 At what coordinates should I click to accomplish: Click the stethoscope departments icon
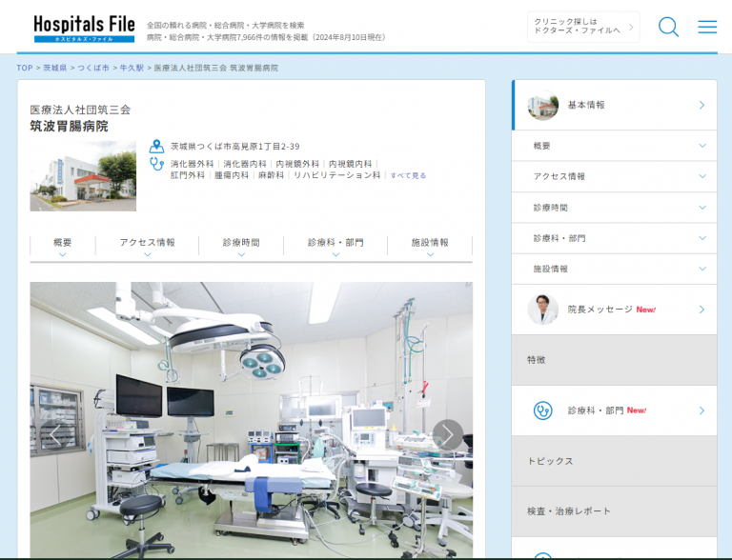(156, 164)
